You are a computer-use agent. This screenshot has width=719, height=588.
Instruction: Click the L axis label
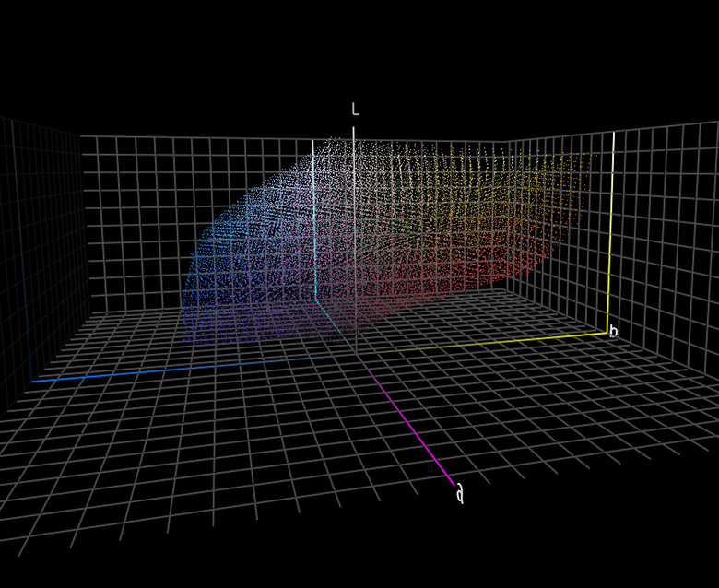point(356,109)
